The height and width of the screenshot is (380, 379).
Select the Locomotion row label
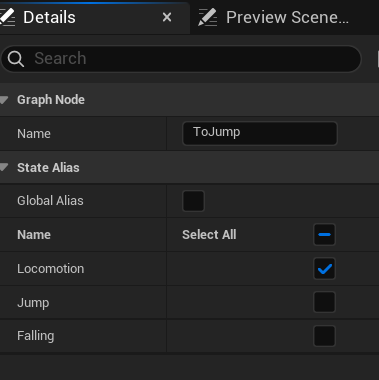[x=50, y=269]
